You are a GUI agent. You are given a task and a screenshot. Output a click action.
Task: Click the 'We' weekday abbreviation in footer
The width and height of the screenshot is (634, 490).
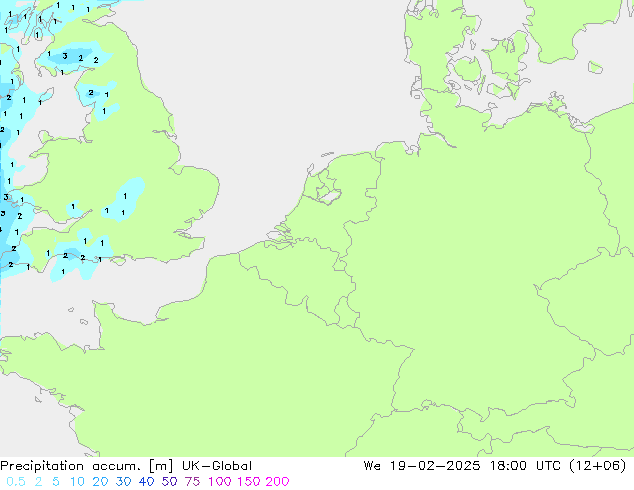pos(372,466)
